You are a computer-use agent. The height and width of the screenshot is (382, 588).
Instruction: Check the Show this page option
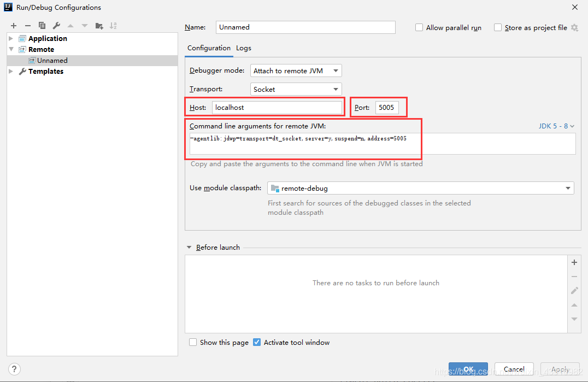point(193,342)
